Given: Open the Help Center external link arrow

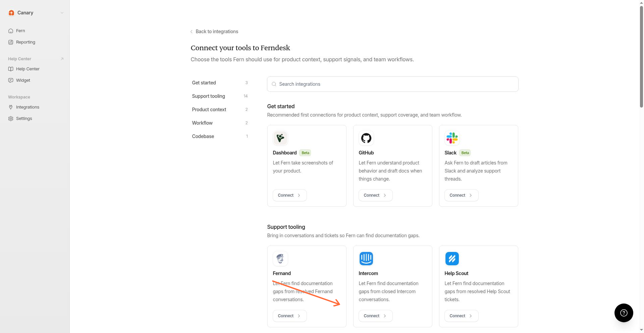Looking at the screenshot, I should tap(62, 59).
